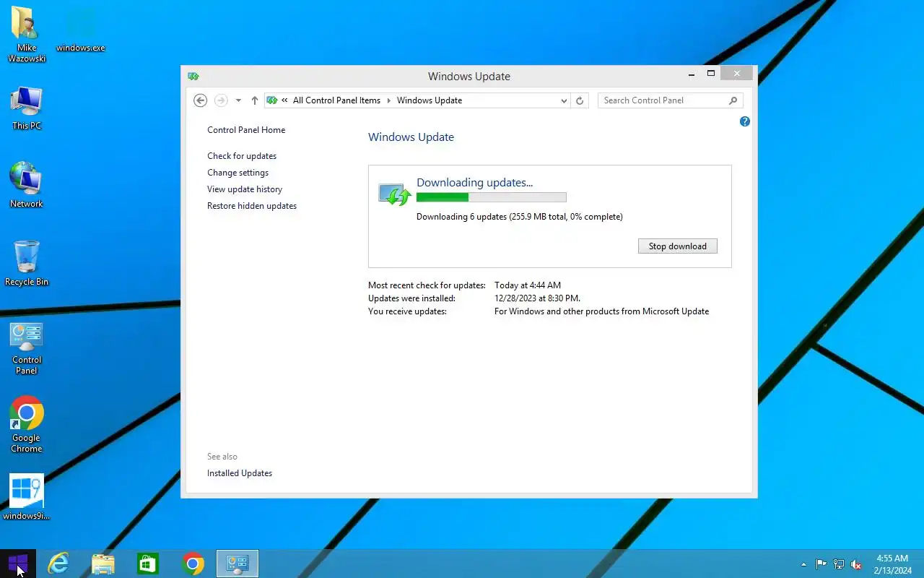Select the Network desktop icon
924x578 pixels.
pos(27,186)
